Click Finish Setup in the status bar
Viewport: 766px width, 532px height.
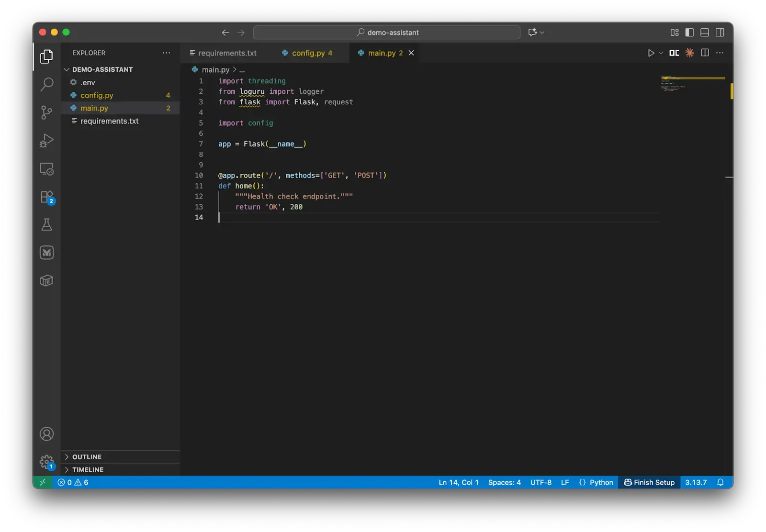[x=649, y=482]
